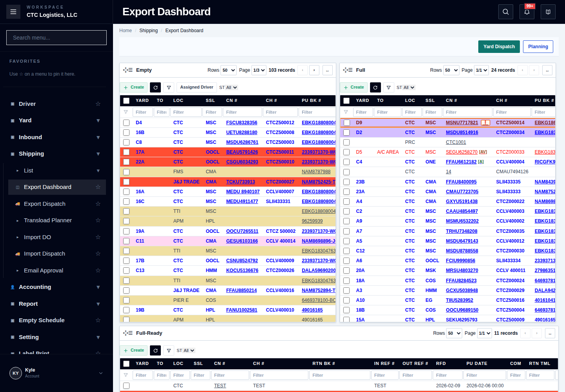Check the row for yard 17A
This screenshot has height=392, width=565.
(x=126, y=152)
